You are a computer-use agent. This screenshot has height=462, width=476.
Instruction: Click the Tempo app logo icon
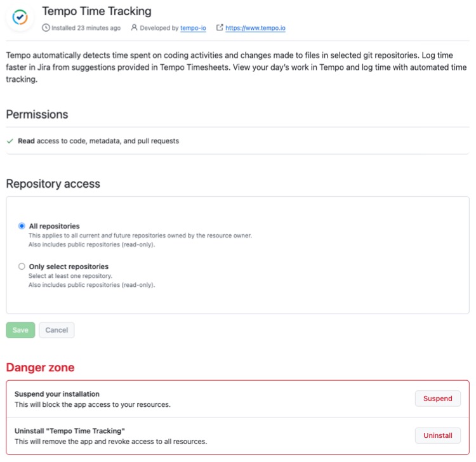coord(20,17)
